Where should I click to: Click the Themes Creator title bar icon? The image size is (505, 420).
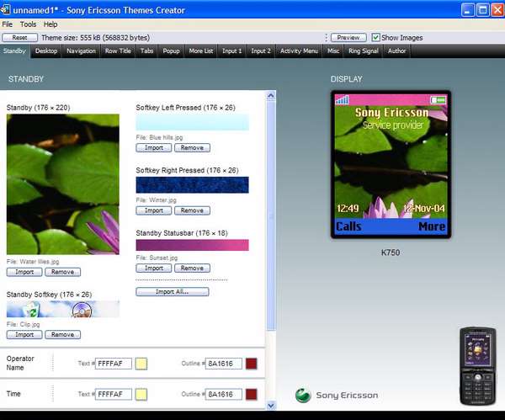[x=5, y=9]
